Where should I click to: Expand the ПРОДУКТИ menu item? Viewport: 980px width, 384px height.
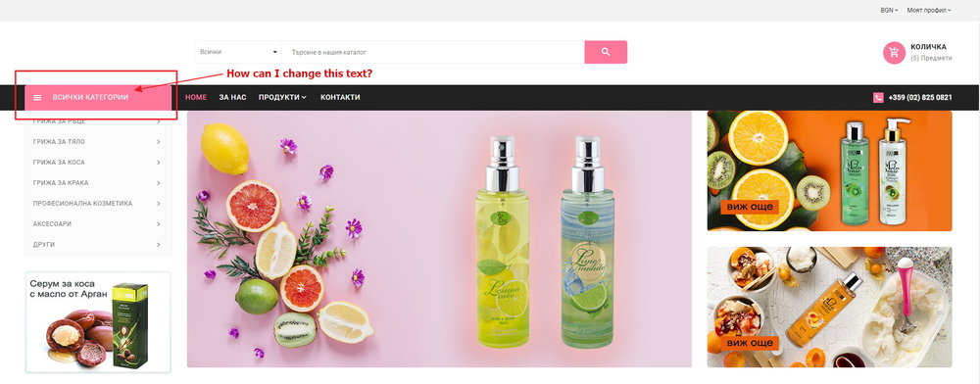[x=282, y=97]
